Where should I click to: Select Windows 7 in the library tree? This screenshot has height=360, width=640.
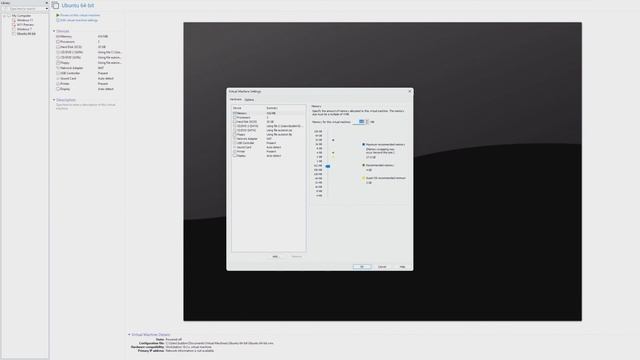24,29
